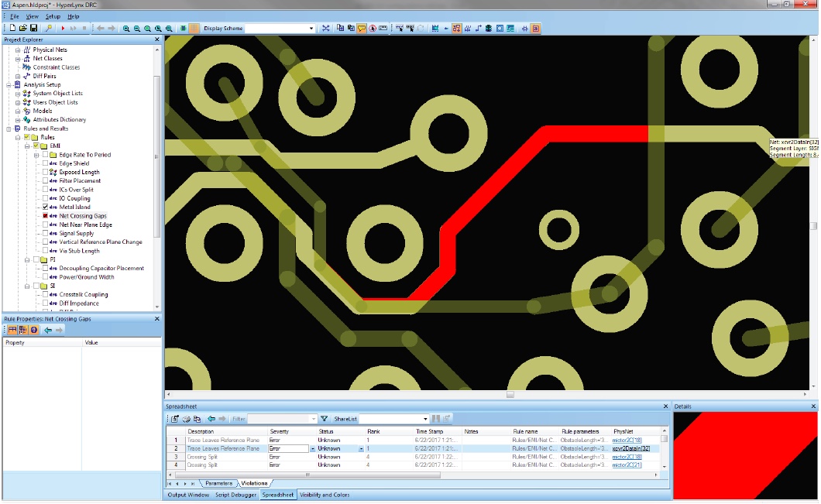Open the Setup menu

pyautogui.click(x=53, y=16)
